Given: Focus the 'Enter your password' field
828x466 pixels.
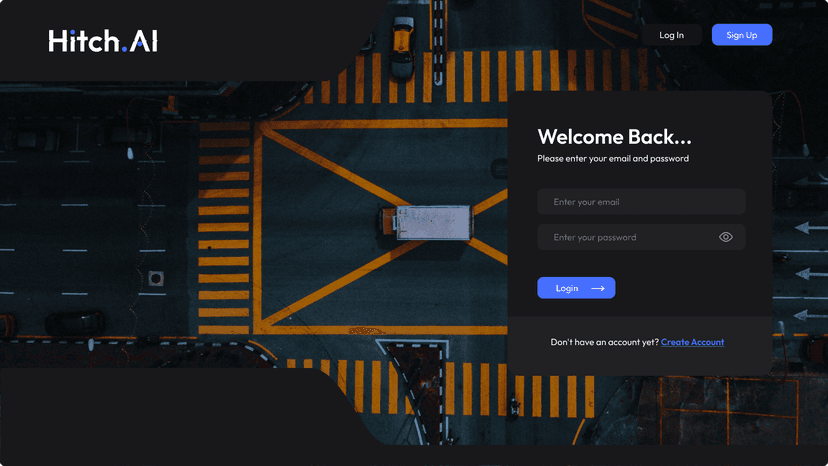Looking at the screenshot, I should pos(641,237).
